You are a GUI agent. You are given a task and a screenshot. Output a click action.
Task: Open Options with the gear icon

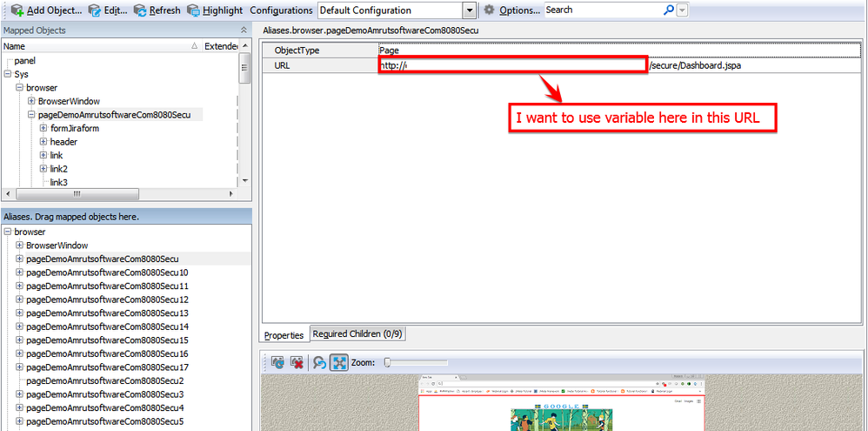[x=512, y=10]
